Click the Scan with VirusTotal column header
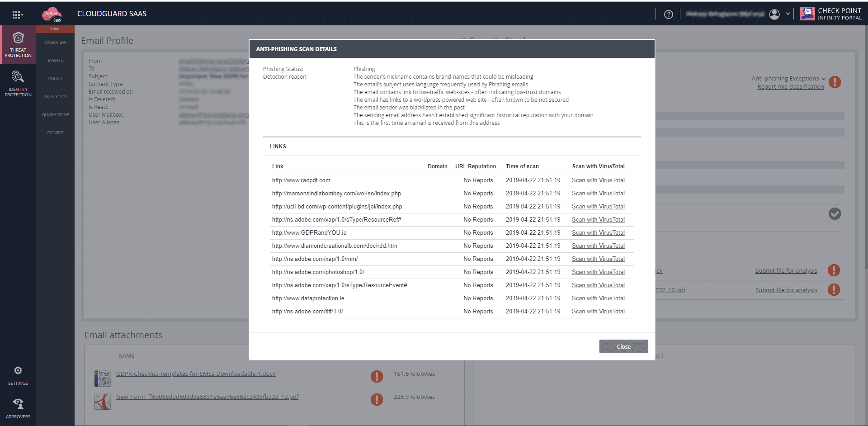 tap(598, 166)
